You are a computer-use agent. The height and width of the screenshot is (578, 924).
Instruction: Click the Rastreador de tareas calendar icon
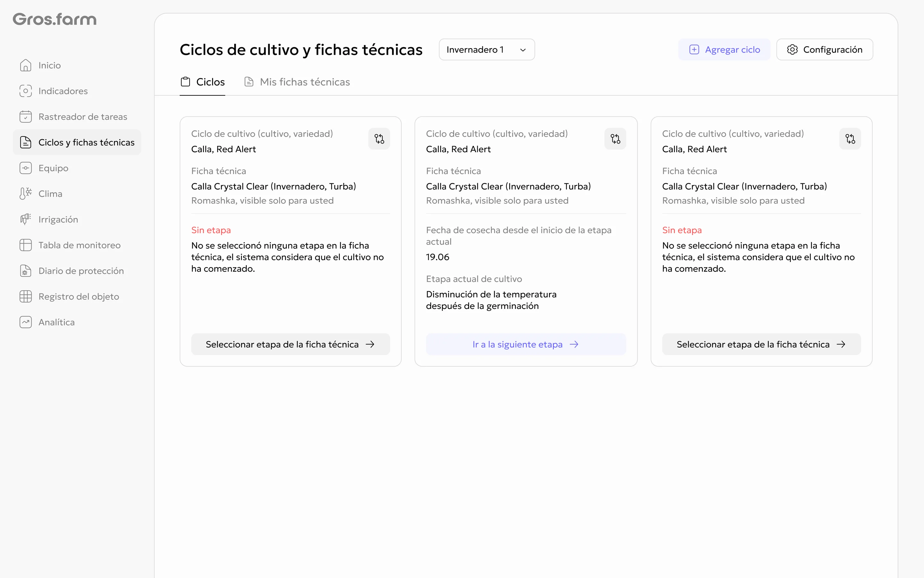pos(26,117)
